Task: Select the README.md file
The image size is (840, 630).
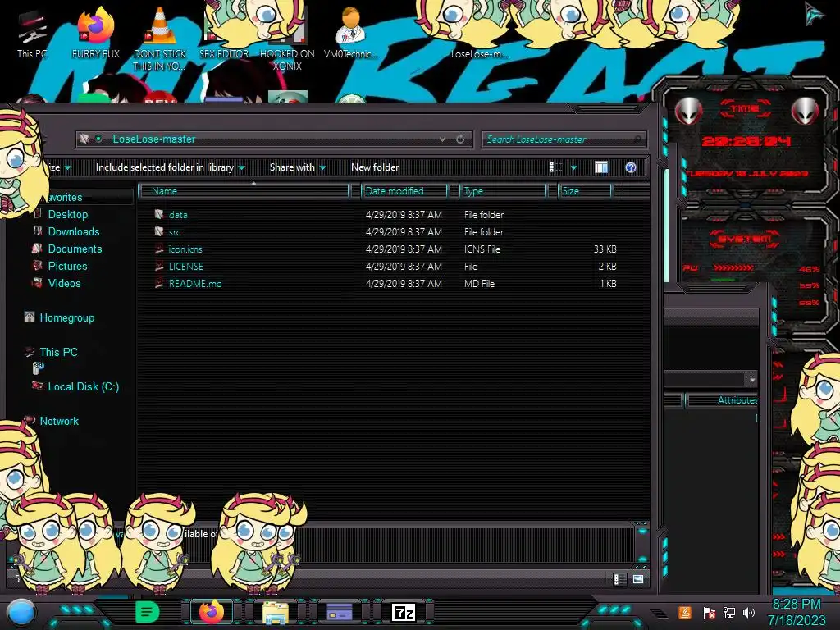Action: click(195, 283)
